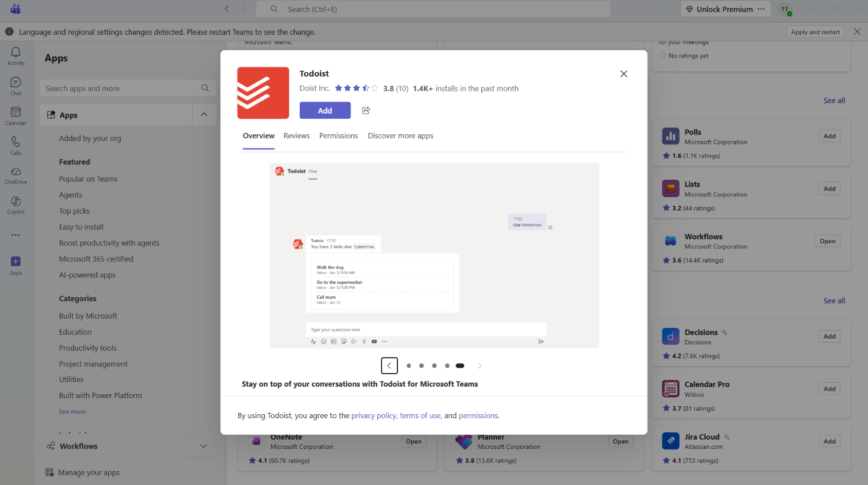This screenshot has height=485, width=868.
Task: Select Productivity tools category
Action: coord(87,348)
